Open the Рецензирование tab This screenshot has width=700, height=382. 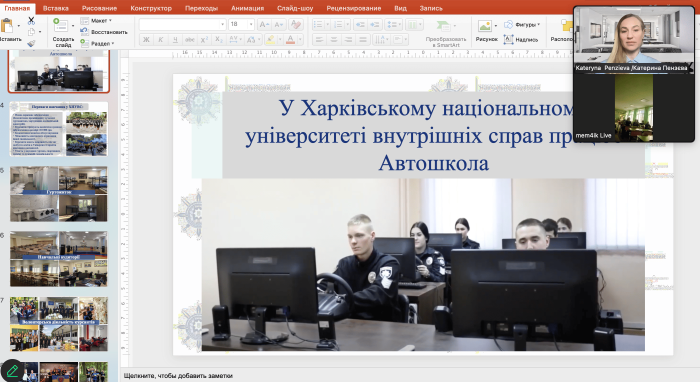(x=354, y=8)
